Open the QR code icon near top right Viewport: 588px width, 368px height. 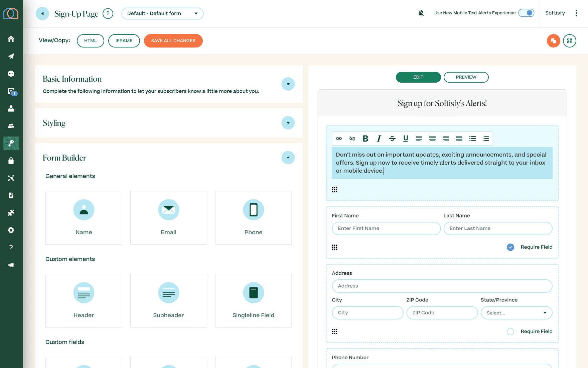[x=570, y=40]
